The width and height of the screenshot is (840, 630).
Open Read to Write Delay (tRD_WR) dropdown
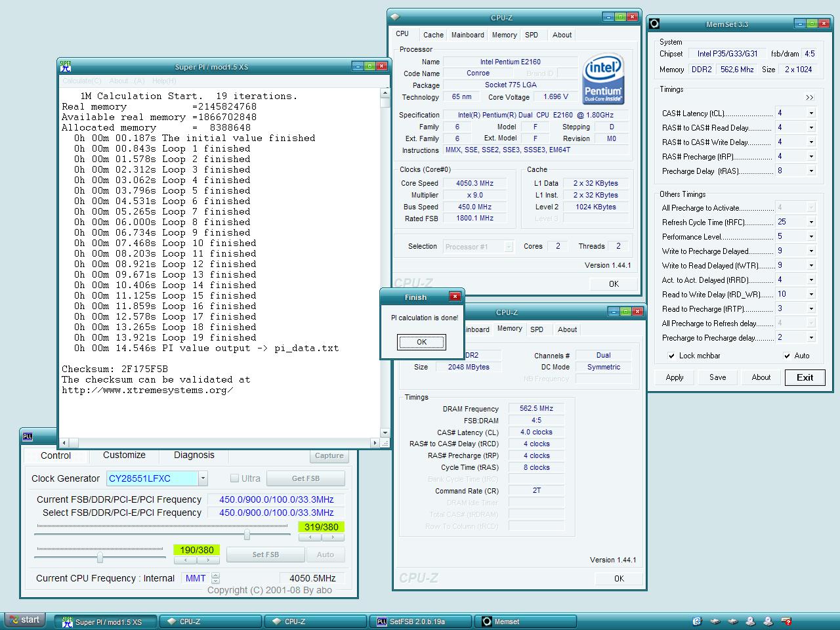pyautogui.click(x=811, y=294)
